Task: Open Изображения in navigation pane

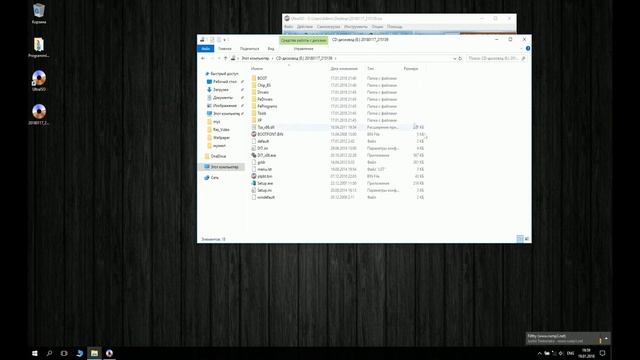Action: (224, 106)
